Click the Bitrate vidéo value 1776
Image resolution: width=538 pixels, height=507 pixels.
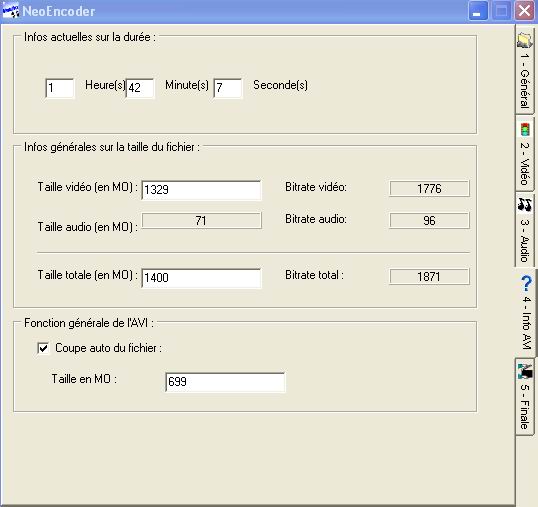[x=429, y=188]
